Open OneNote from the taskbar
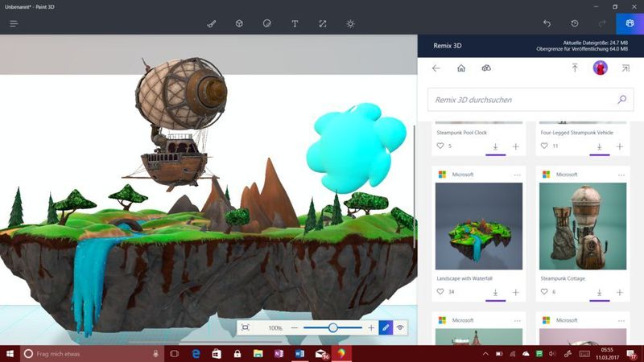 point(279,353)
